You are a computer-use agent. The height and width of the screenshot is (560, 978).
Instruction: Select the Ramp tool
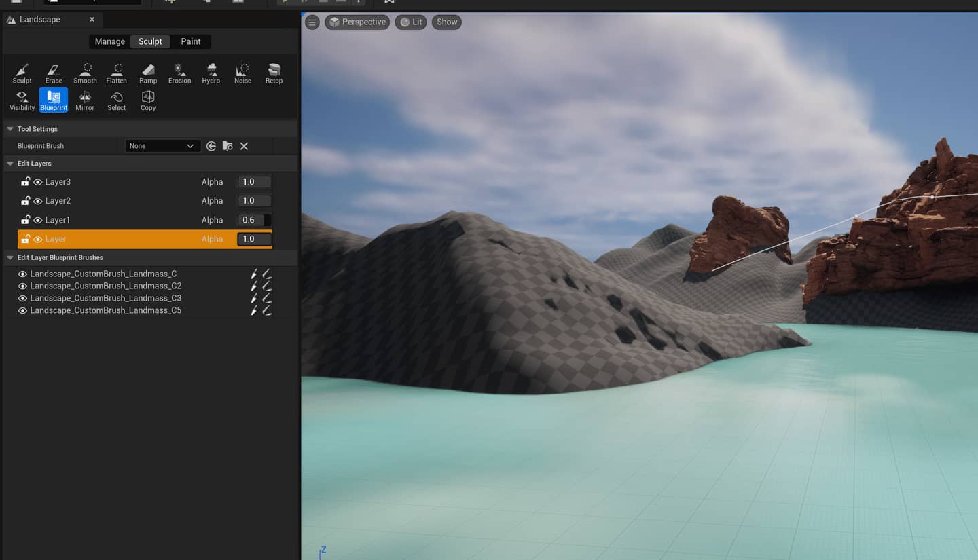pos(148,73)
